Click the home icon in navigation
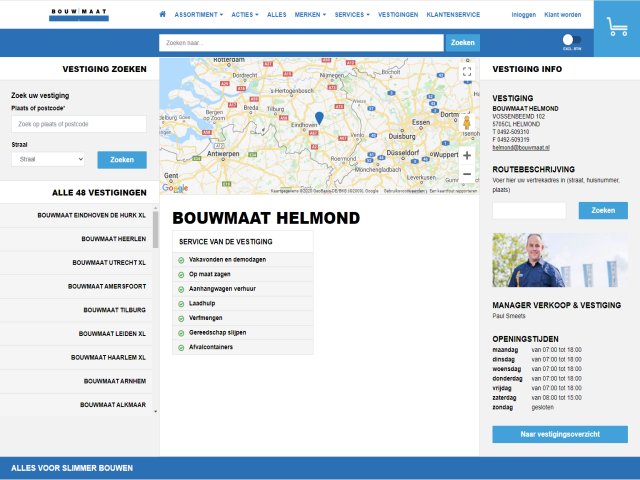The image size is (640, 480). coord(163,15)
